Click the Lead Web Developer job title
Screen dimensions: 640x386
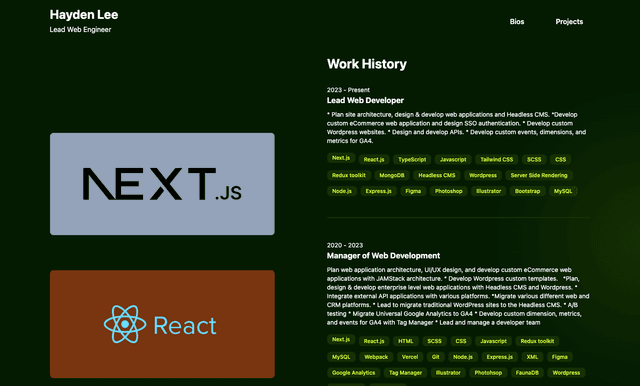365,100
